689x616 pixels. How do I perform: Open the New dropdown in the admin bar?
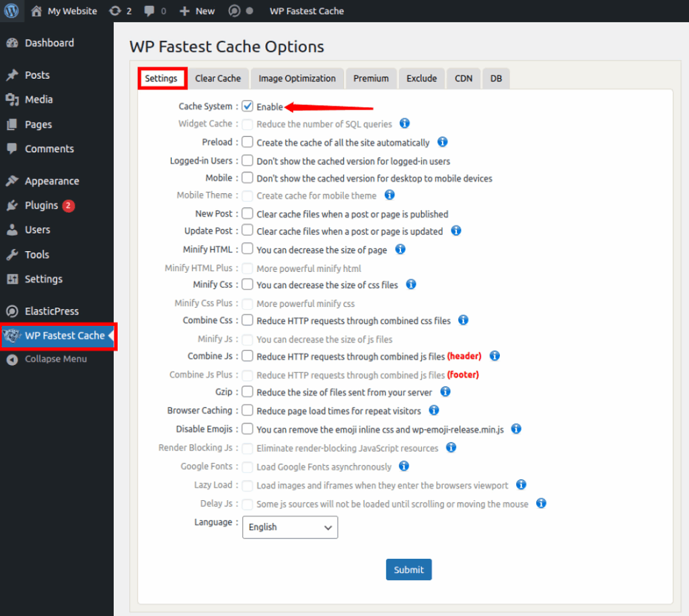pos(196,11)
